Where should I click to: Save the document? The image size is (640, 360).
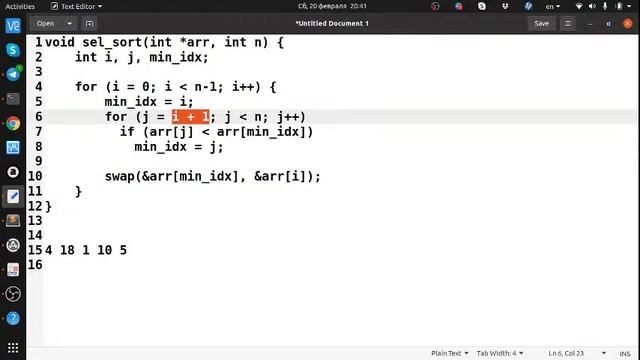(542, 24)
